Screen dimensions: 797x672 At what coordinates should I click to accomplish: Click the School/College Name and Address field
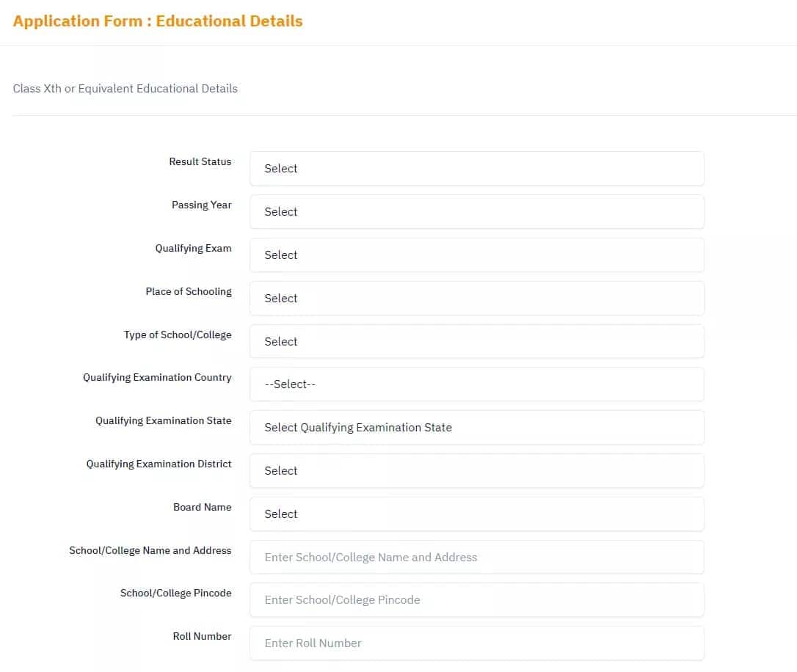coord(476,558)
